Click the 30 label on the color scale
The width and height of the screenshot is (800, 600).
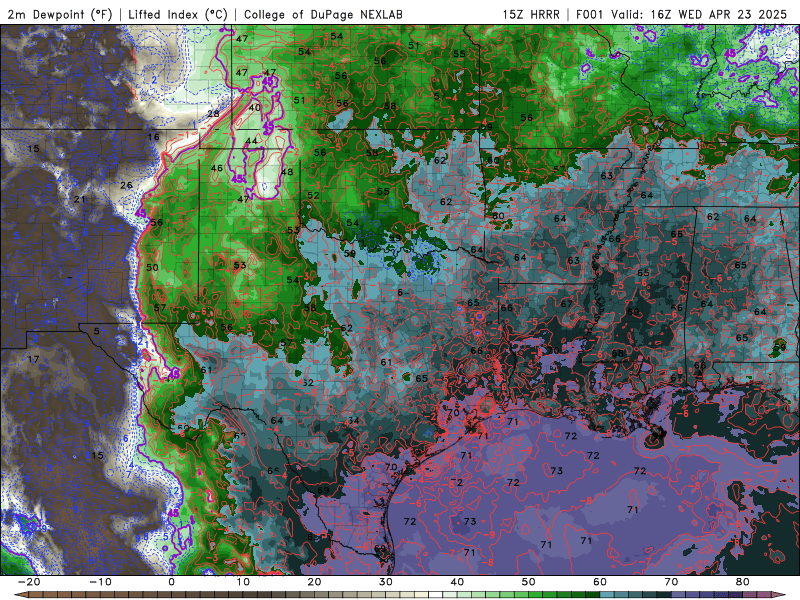[x=386, y=582]
